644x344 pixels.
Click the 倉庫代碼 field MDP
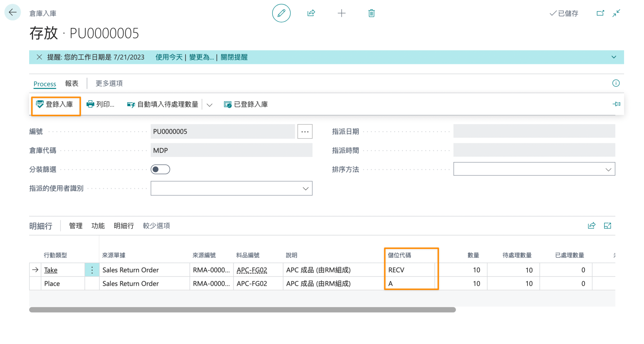click(x=232, y=150)
